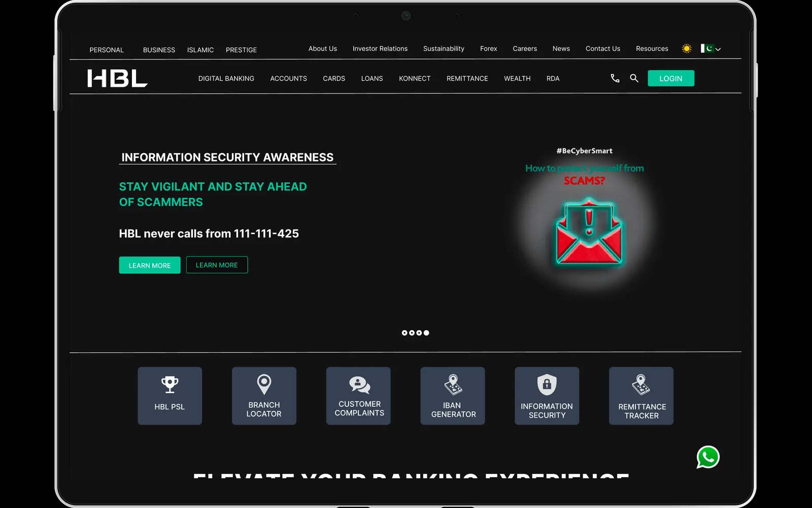This screenshot has height=508, width=812.
Task: Select the second carousel slide dot
Action: pos(412,333)
